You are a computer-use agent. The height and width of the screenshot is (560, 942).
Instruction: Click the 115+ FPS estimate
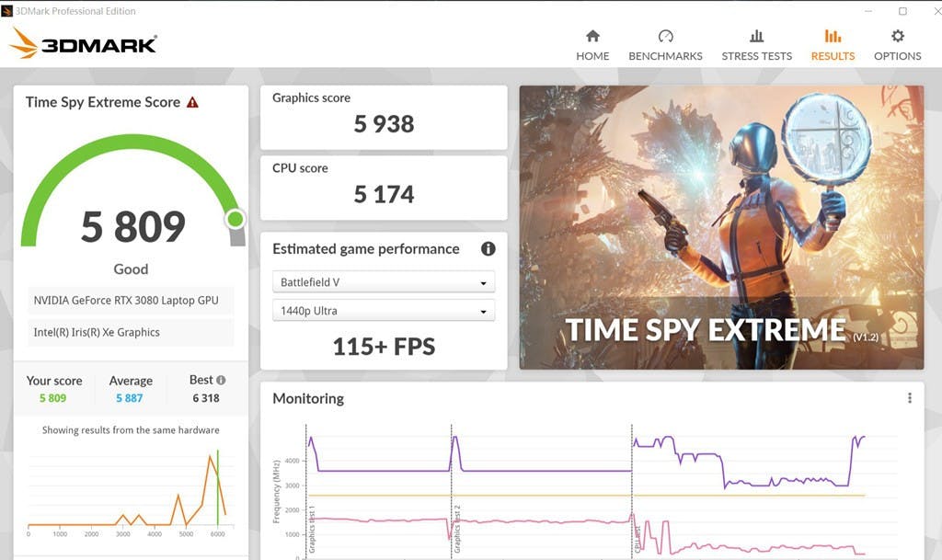pos(384,347)
